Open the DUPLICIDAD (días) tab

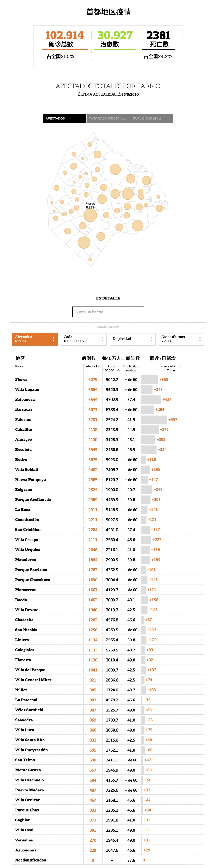[152, 118]
